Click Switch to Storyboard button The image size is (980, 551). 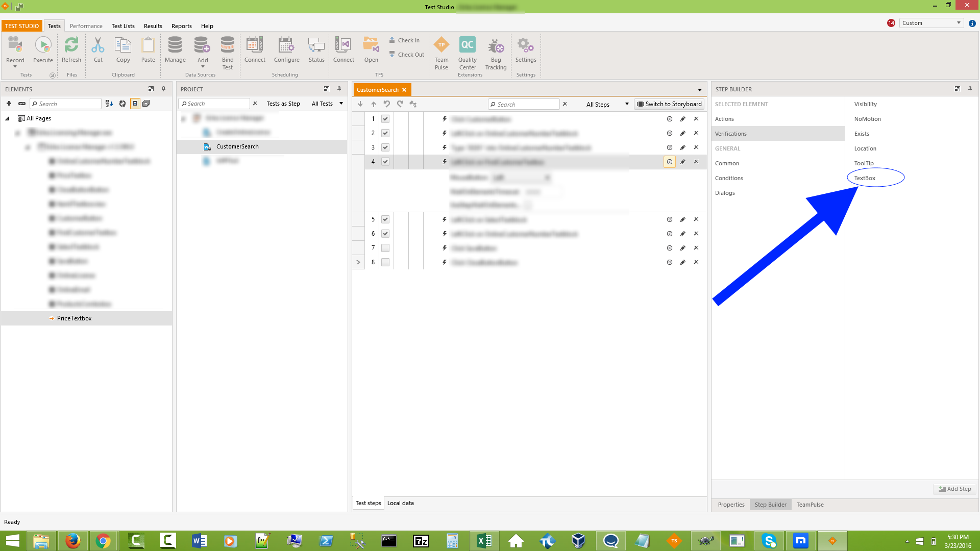coord(669,104)
